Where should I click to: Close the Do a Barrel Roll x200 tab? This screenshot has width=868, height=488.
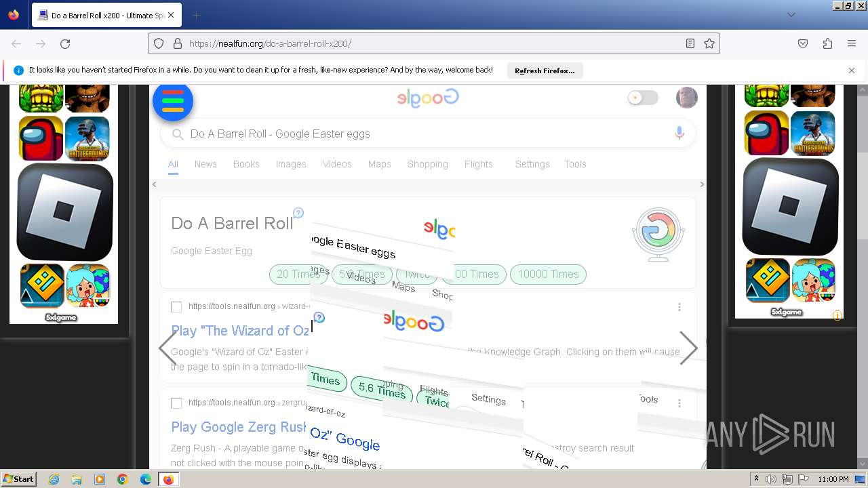click(x=171, y=15)
